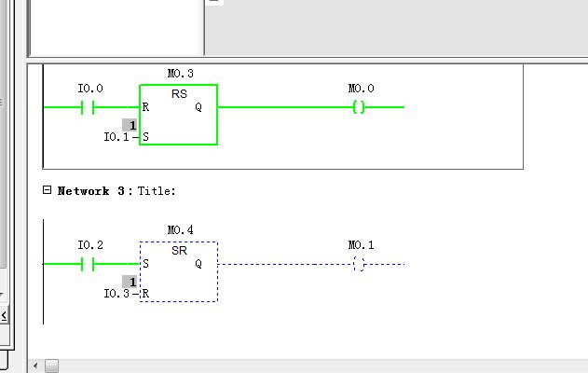This screenshot has width=588, height=373.
Task: Click the M0.1 coil address label
Action: click(361, 245)
